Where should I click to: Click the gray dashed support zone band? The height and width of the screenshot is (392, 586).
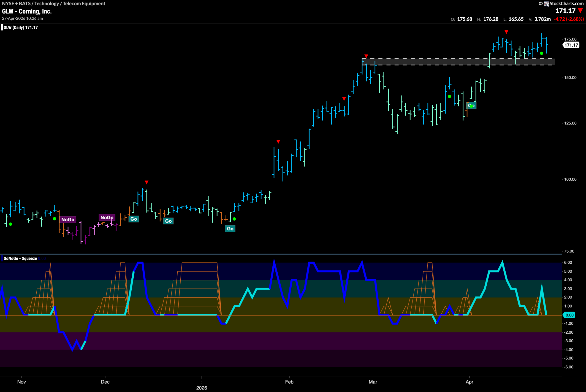pos(458,62)
